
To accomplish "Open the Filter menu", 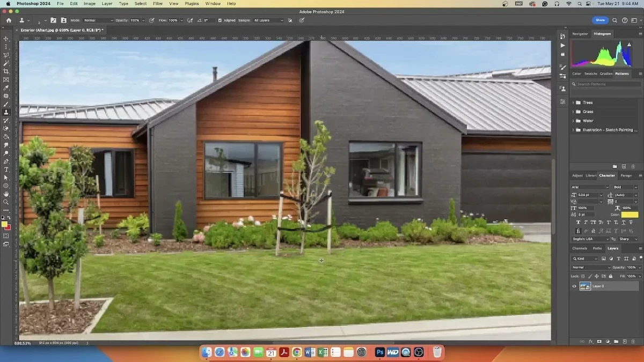I will click(157, 4).
